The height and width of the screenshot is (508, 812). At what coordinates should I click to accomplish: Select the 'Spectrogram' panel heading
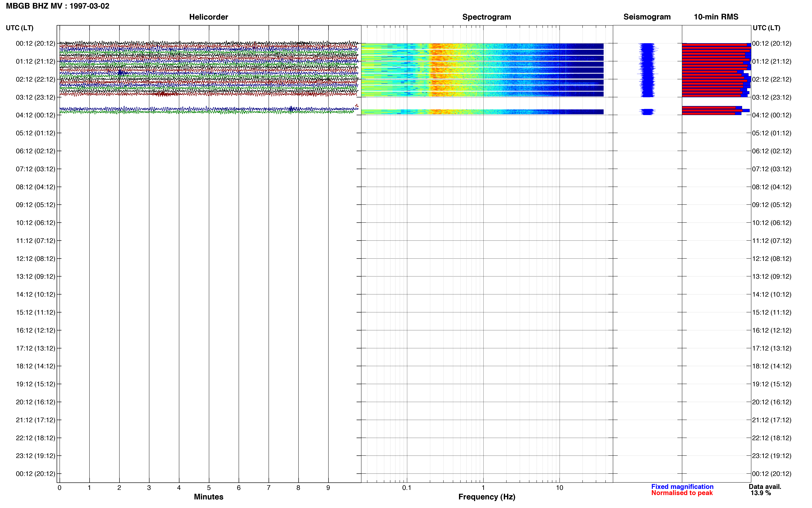click(487, 17)
